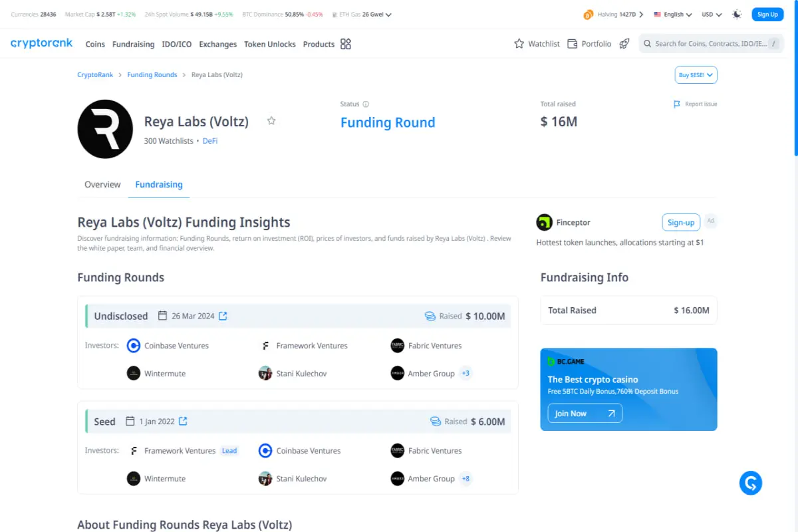The height and width of the screenshot is (532, 798).
Task: Click the Bitcoin Halving icon
Action: point(589,15)
